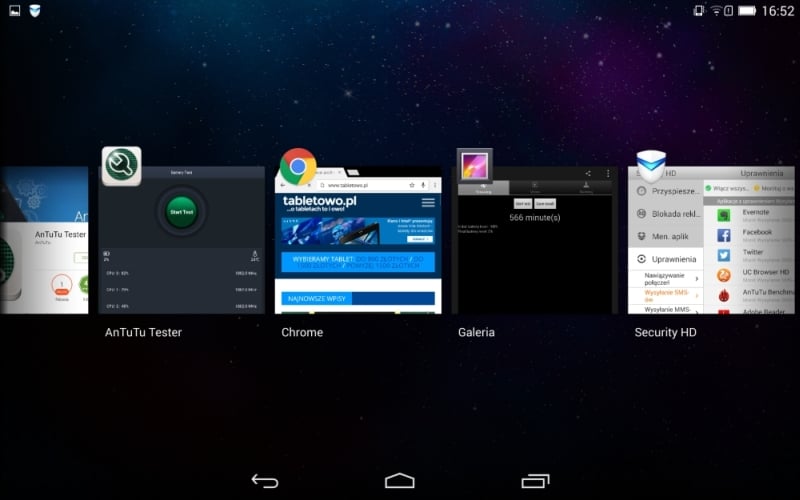Open the partially visible AnTuTu store thumbnail
Image resolution: width=800 pixels, height=500 pixels.
tap(44, 240)
